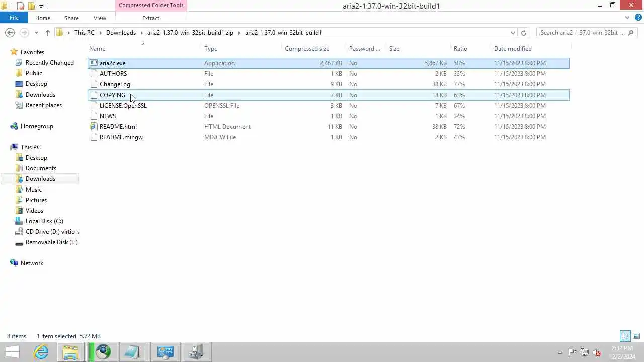Sort by Ratio column header
The width and height of the screenshot is (644, 362).
[x=460, y=49]
